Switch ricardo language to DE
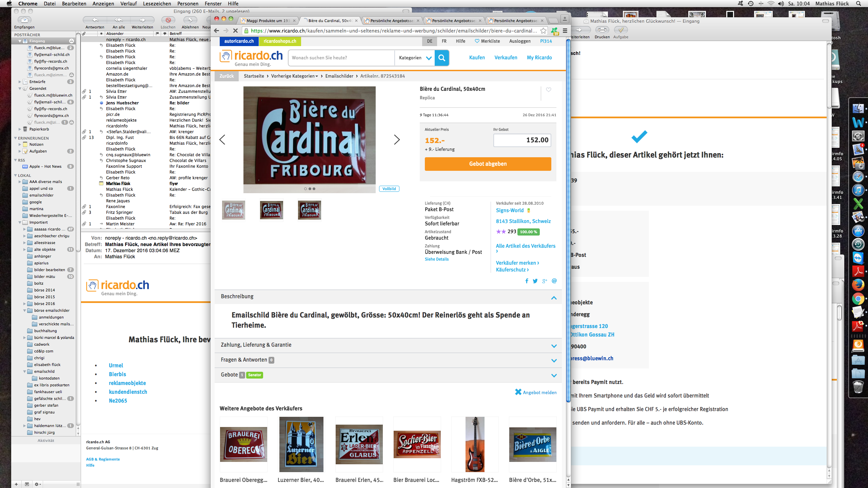 (x=430, y=41)
